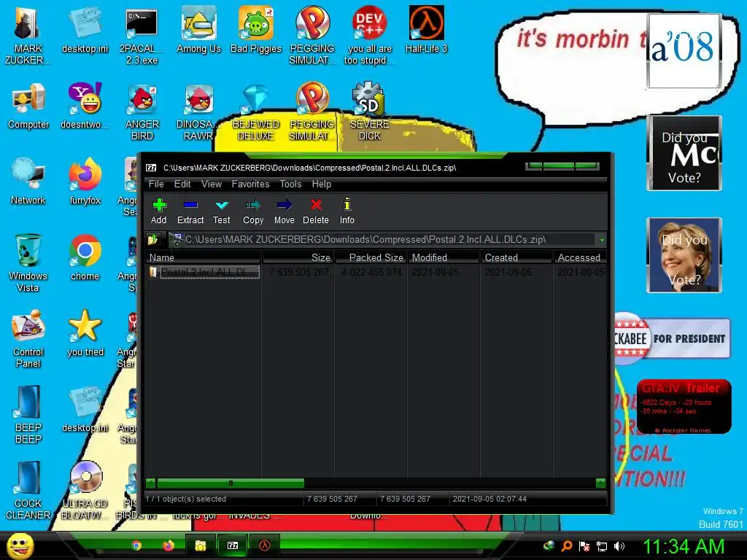Click the GTA:IV Trailer countdown gadget
This screenshot has width=747, height=560.
[x=684, y=407]
